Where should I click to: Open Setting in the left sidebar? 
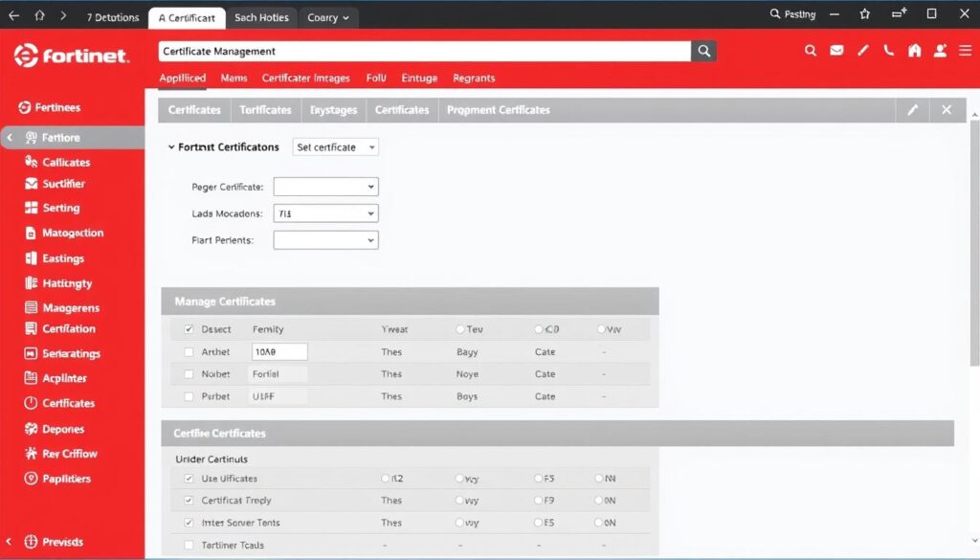click(x=60, y=209)
